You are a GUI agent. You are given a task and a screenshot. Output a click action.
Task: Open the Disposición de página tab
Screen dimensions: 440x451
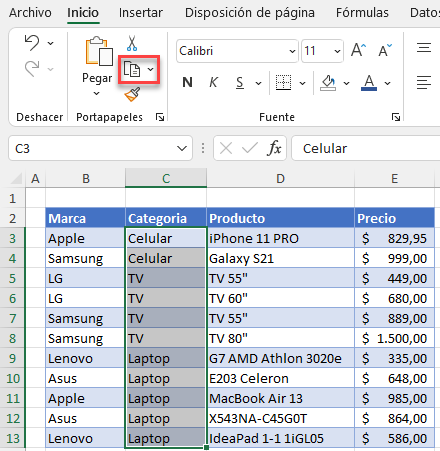250,13
